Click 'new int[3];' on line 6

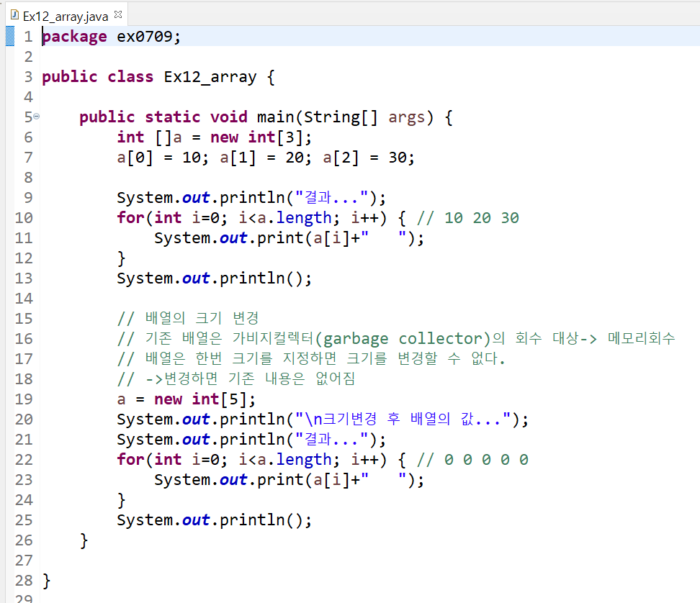(261, 137)
